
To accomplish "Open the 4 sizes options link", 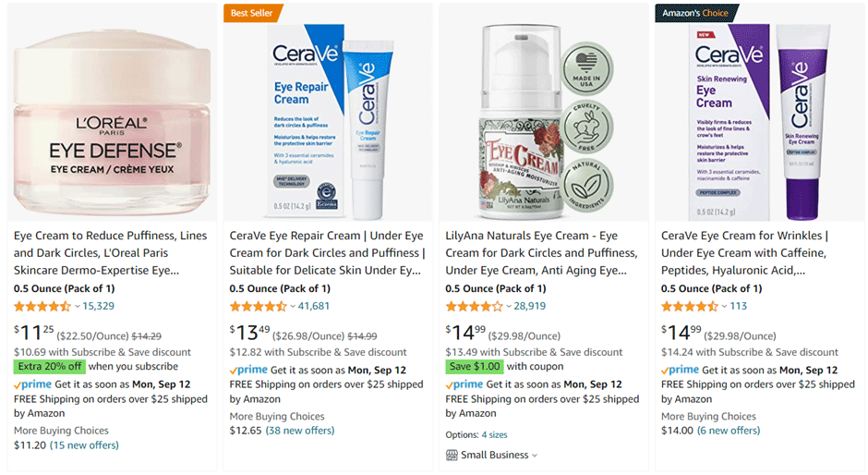I will coord(494,434).
